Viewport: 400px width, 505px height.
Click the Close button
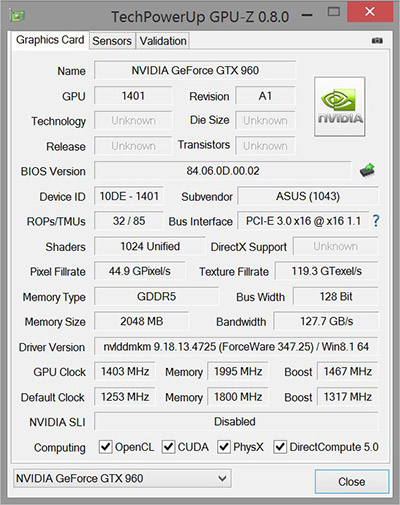coord(352,482)
